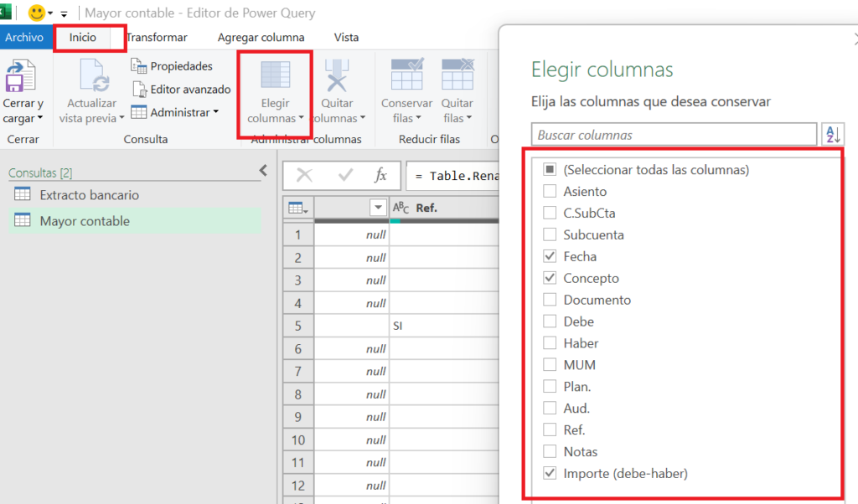Click Extracto bancario table icon
The height and width of the screenshot is (504, 858).
click(x=23, y=194)
